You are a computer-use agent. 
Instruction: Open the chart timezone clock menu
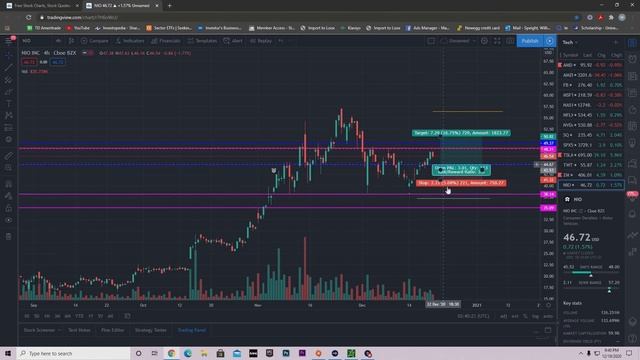tap(473, 316)
